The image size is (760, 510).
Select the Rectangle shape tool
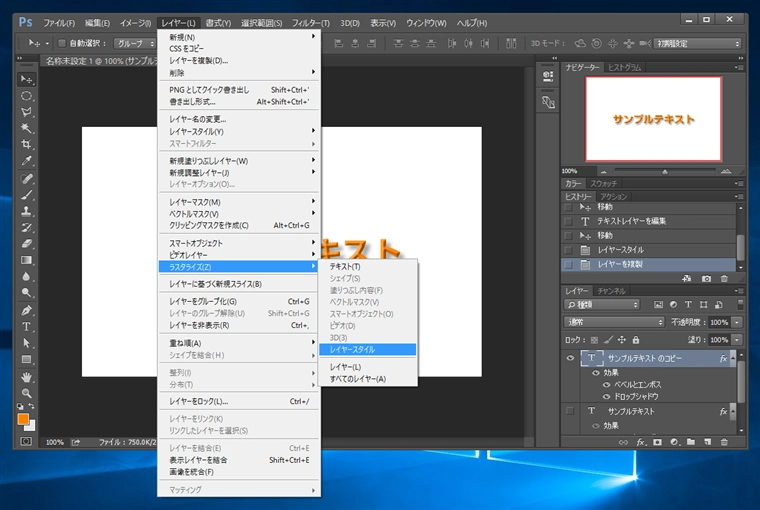[x=26, y=359]
